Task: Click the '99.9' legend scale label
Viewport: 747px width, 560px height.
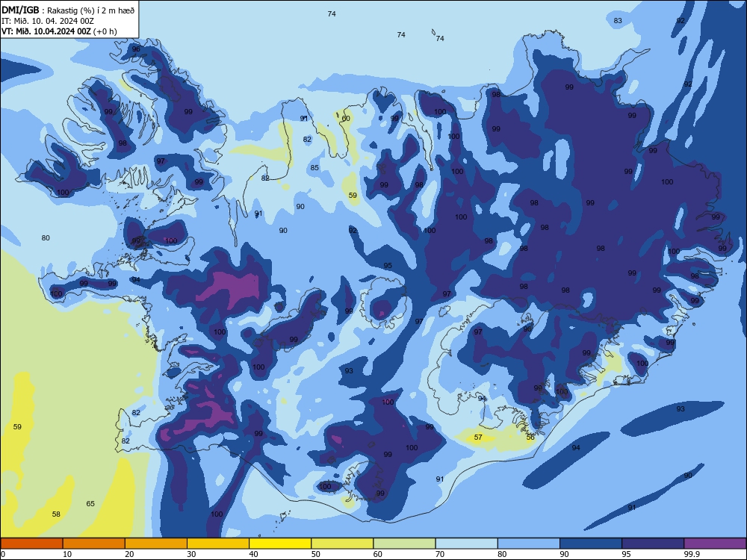Action: coord(691,554)
